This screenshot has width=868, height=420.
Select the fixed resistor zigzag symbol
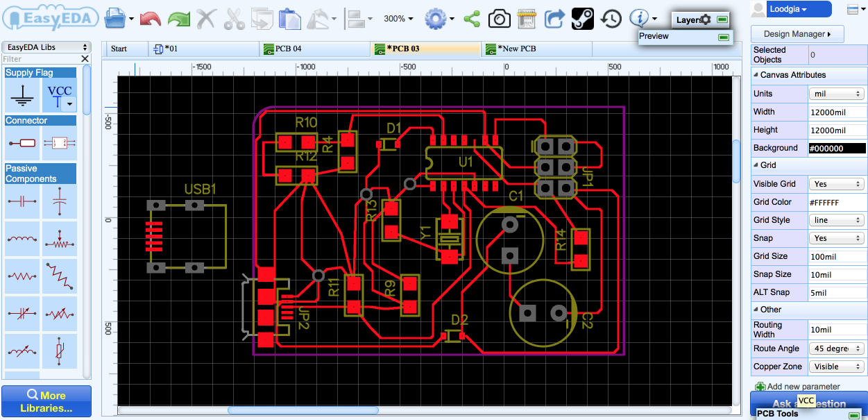click(24, 276)
